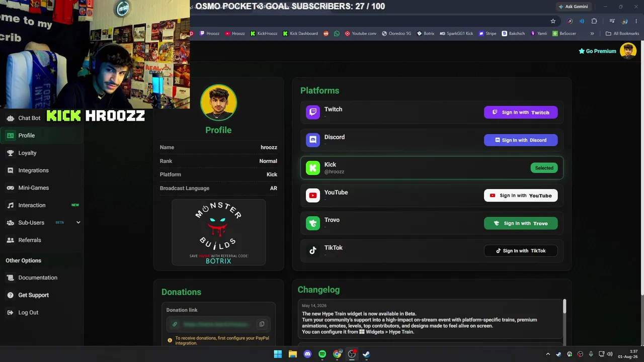Click the Donation link field

point(218,324)
